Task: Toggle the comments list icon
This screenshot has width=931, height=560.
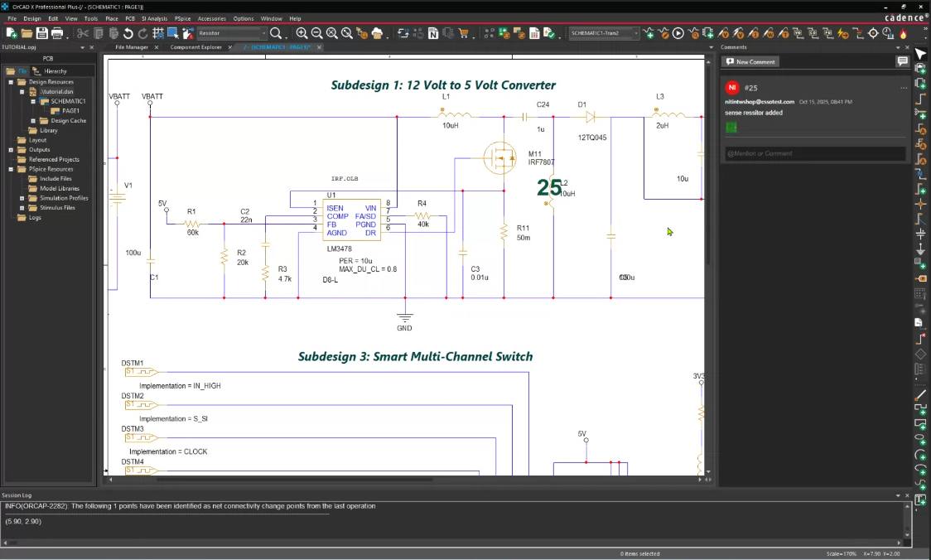Action: point(902,61)
